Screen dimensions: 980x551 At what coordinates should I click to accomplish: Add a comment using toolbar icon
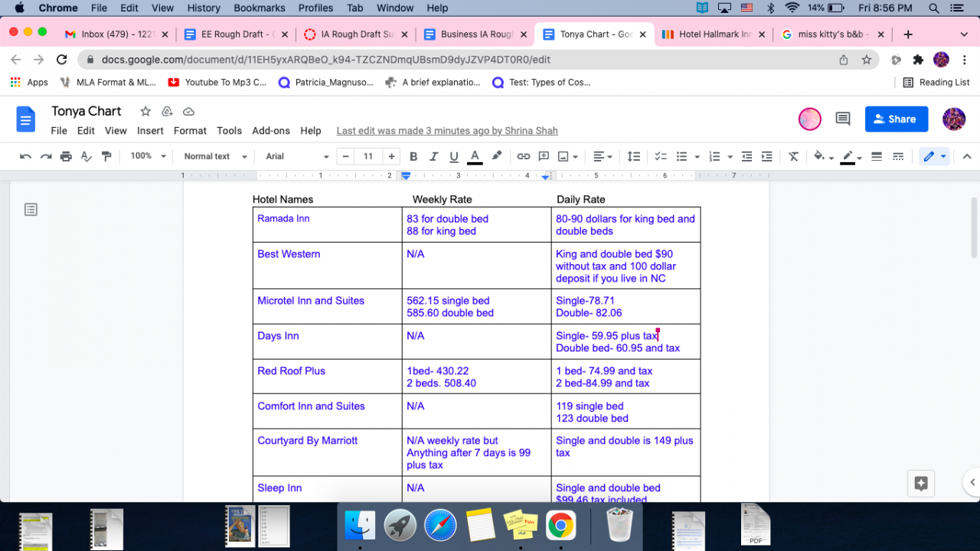click(544, 156)
